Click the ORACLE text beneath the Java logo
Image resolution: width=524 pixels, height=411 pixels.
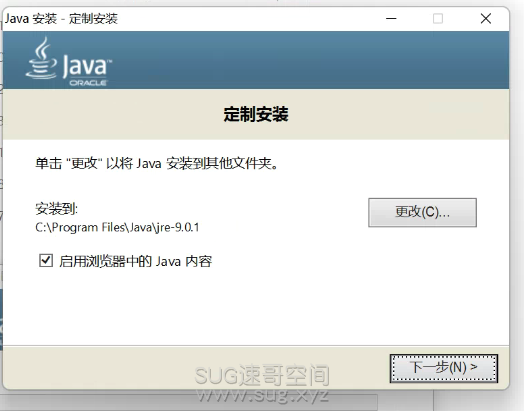pos(88,83)
